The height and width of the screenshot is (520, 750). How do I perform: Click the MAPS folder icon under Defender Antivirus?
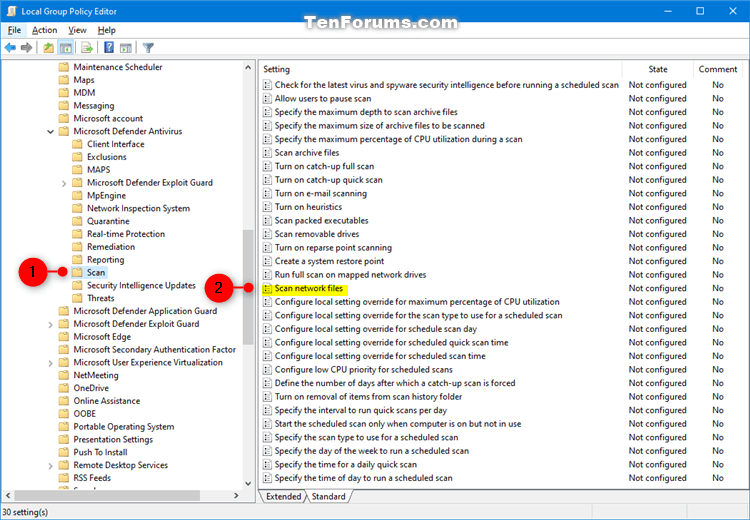(77, 170)
